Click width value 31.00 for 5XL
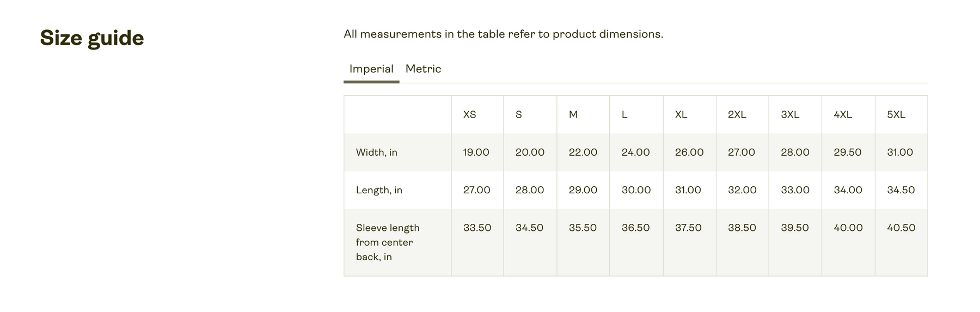Image resolution: width=980 pixels, height=312 pixels. coord(900,152)
